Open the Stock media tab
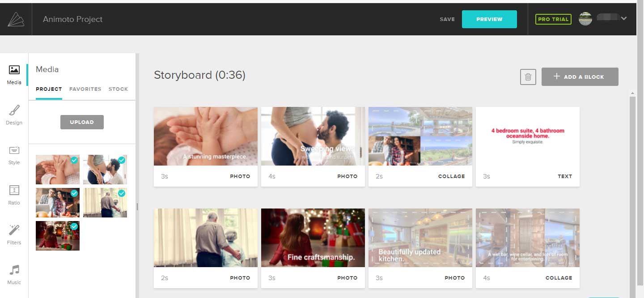644x298 pixels. click(118, 89)
